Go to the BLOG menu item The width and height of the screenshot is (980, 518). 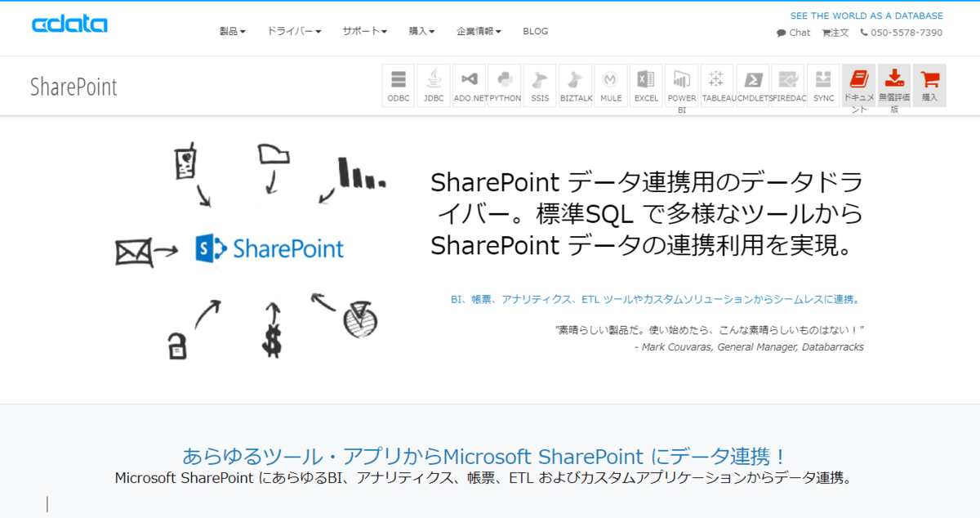pos(536,31)
